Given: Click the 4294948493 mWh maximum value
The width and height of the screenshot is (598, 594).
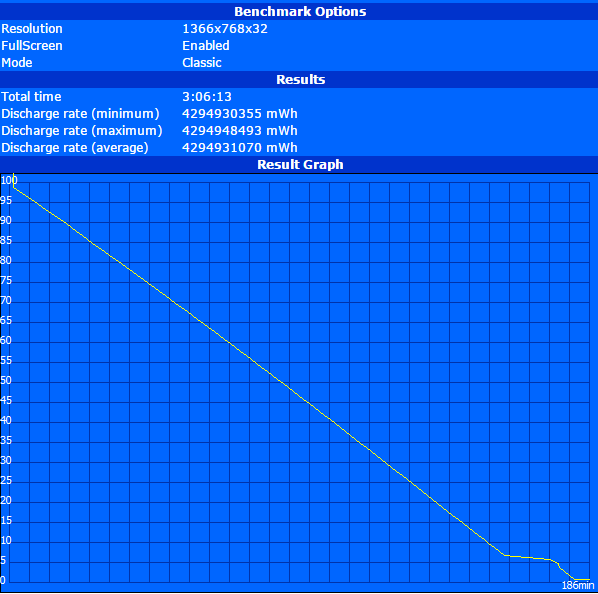Looking at the screenshot, I should click(240, 131).
